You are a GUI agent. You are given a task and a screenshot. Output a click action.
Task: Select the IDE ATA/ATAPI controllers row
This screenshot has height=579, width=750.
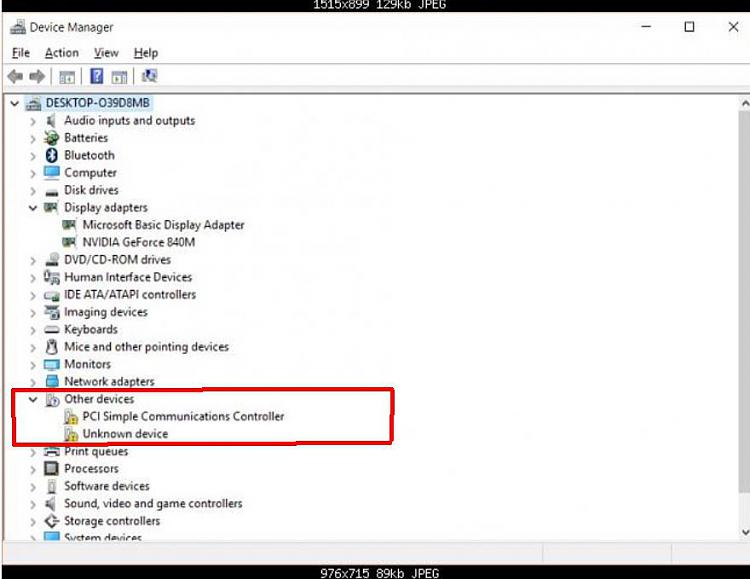click(x=130, y=294)
